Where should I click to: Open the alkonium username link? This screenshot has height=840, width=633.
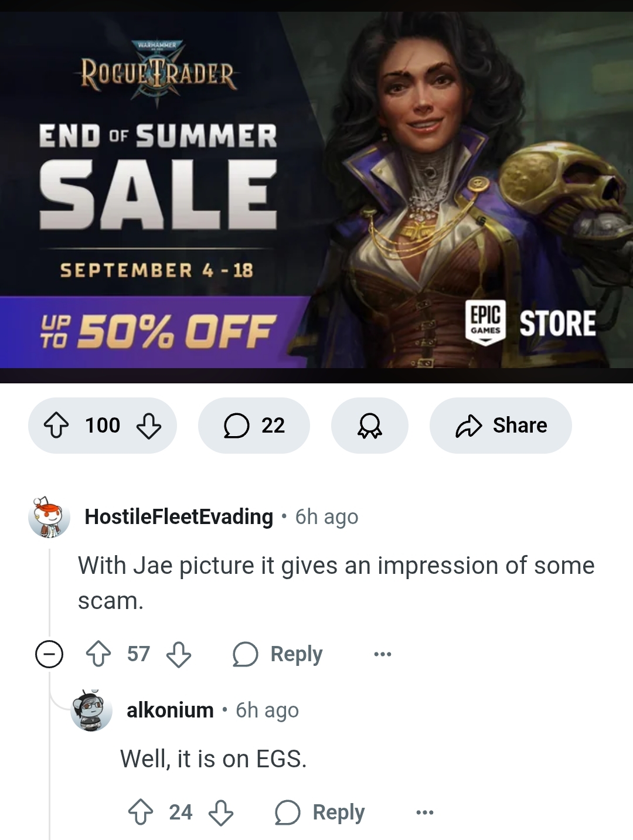coord(170,710)
